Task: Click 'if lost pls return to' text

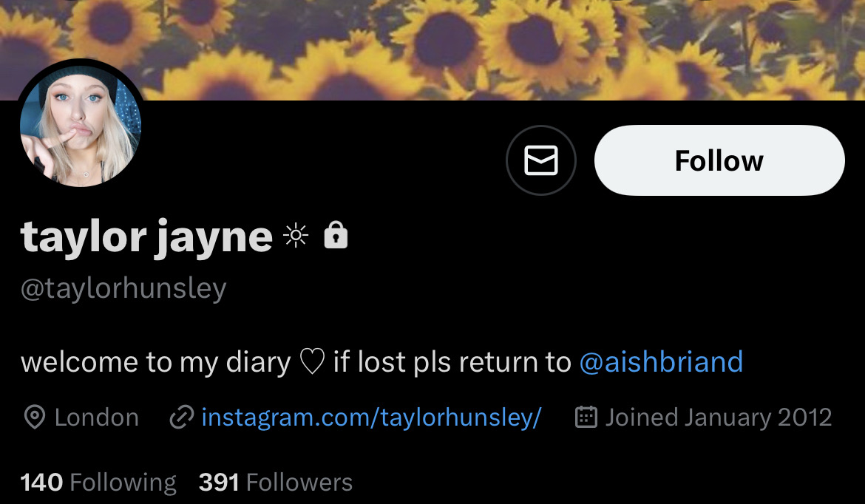Action: [x=452, y=362]
